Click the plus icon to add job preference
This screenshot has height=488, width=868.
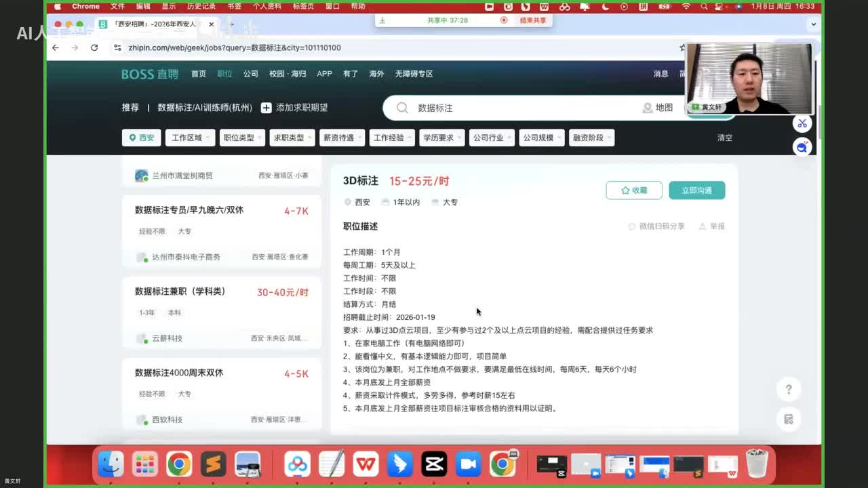coord(266,108)
